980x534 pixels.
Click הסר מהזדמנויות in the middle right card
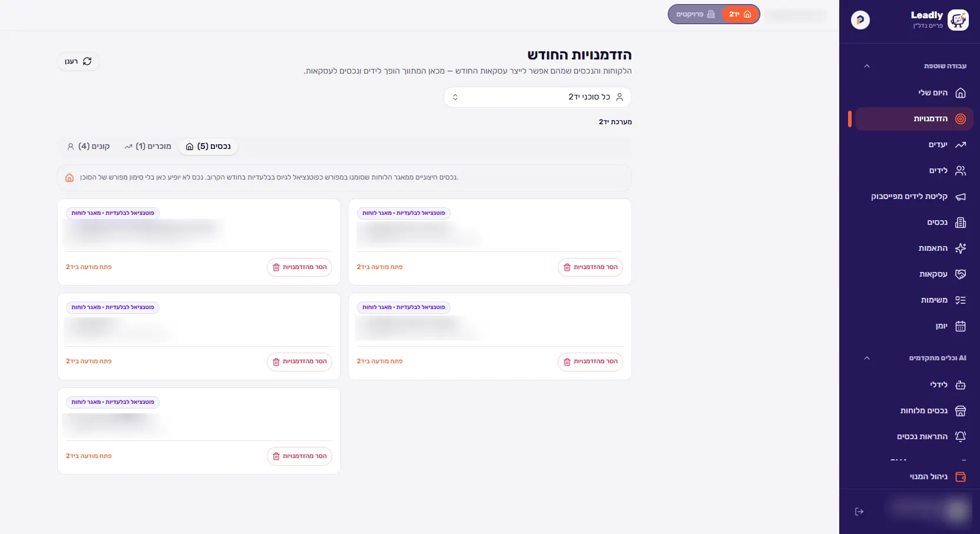[590, 361]
